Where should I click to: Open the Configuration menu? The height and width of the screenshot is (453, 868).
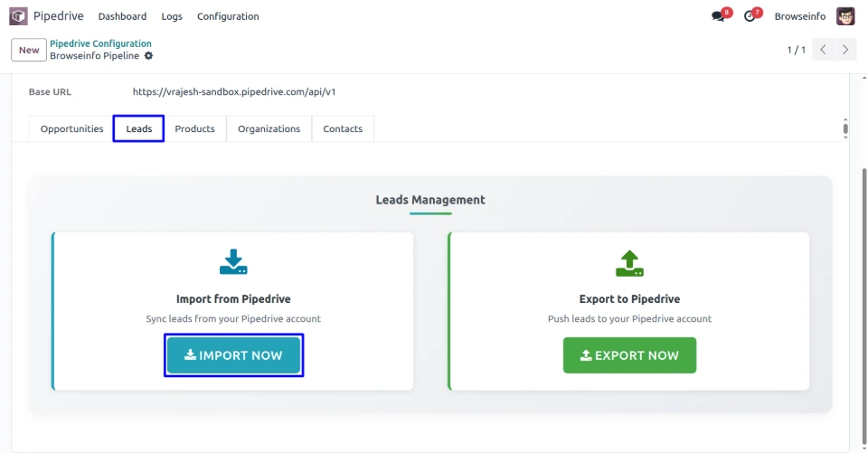(x=228, y=16)
